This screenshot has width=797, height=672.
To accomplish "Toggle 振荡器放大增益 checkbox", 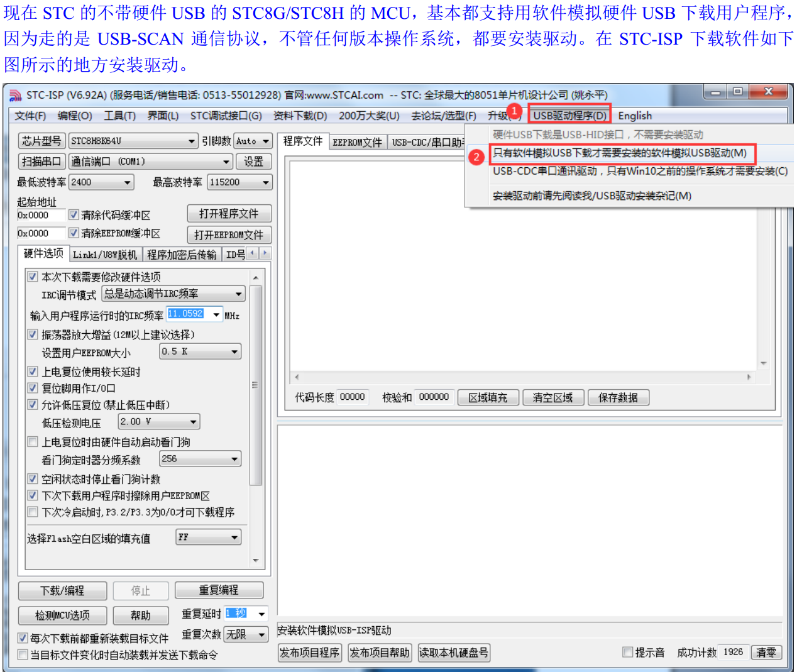I will [33, 334].
